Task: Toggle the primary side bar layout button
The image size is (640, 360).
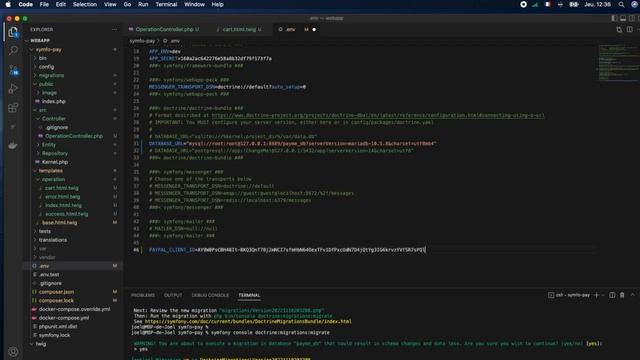Action: (x=614, y=18)
